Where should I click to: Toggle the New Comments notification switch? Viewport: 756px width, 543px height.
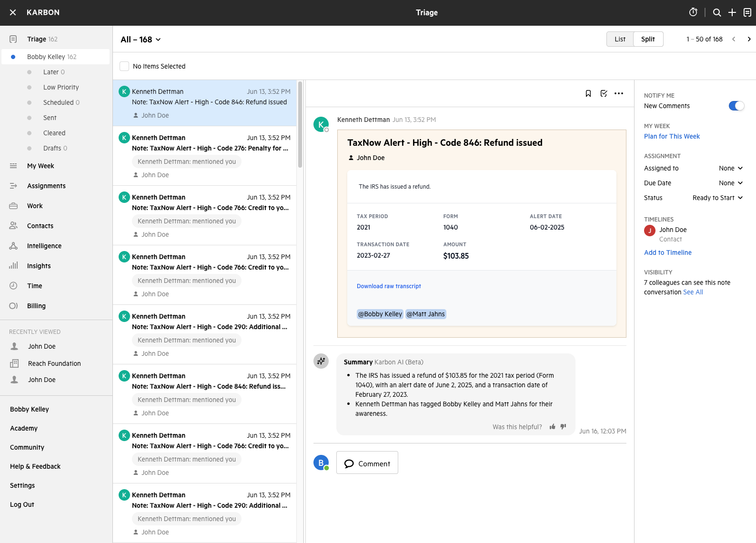coord(736,106)
